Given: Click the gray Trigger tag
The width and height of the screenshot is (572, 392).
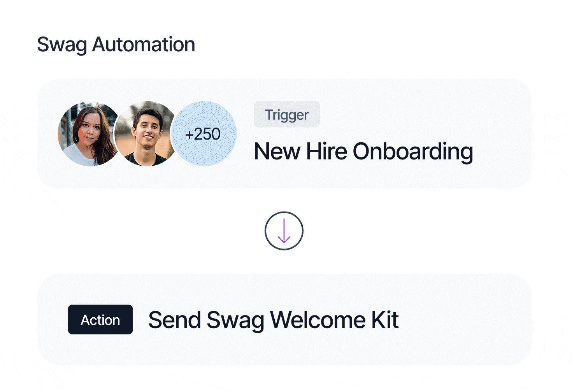Looking at the screenshot, I should pos(287,114).
